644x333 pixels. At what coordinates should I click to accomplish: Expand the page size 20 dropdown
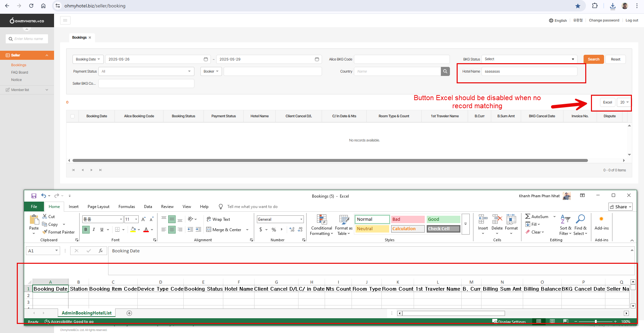(624, 102)
